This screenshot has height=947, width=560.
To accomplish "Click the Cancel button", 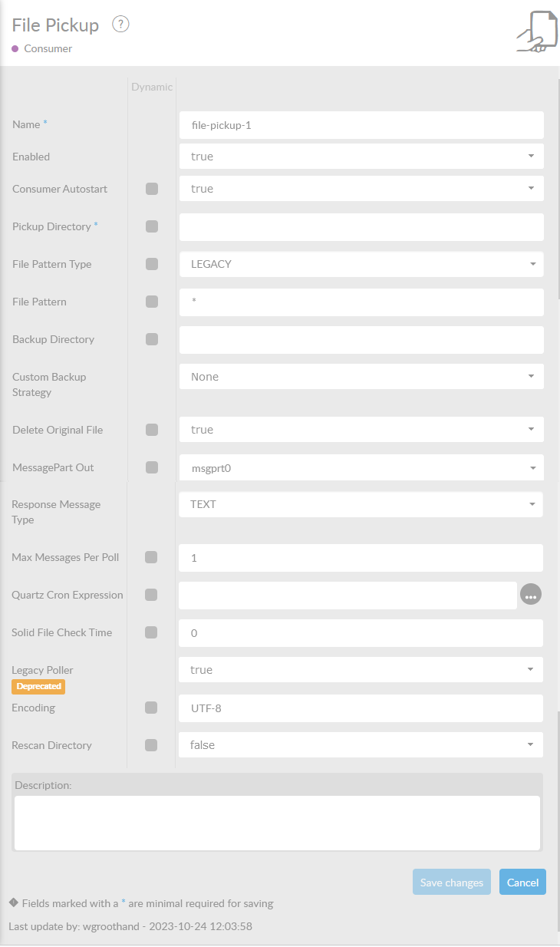I will 522,883.
